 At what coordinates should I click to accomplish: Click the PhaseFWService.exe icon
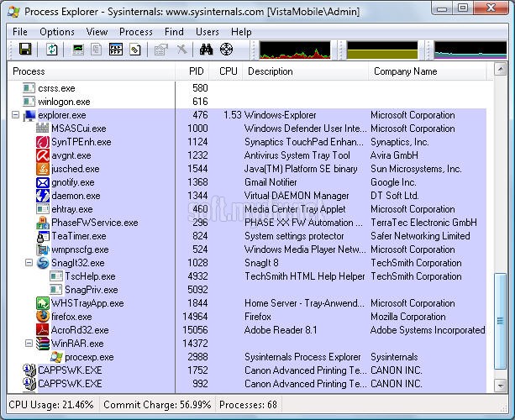[x=43, y=223]
